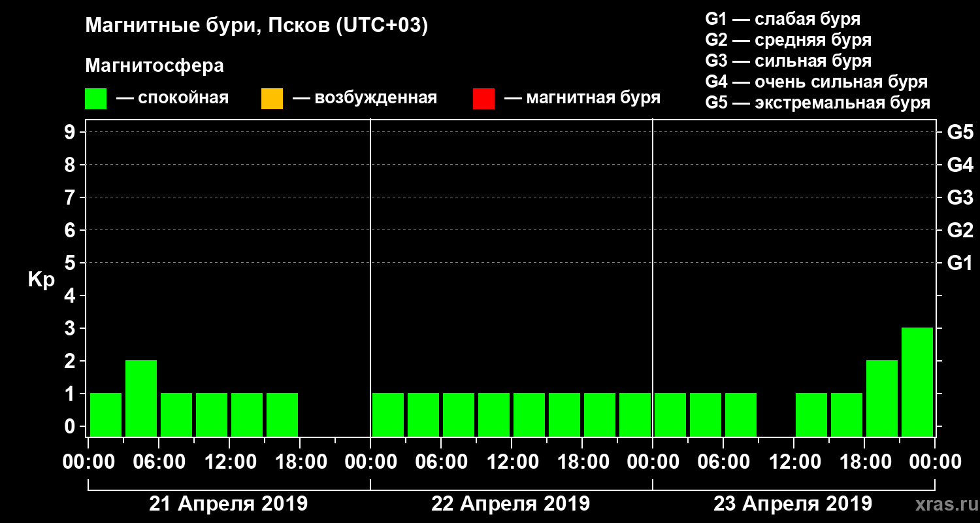The height and width of the screenshot is (523, 980).
Task: Click the Kp 2 bar on 23 April
Action: coord(882,398)
